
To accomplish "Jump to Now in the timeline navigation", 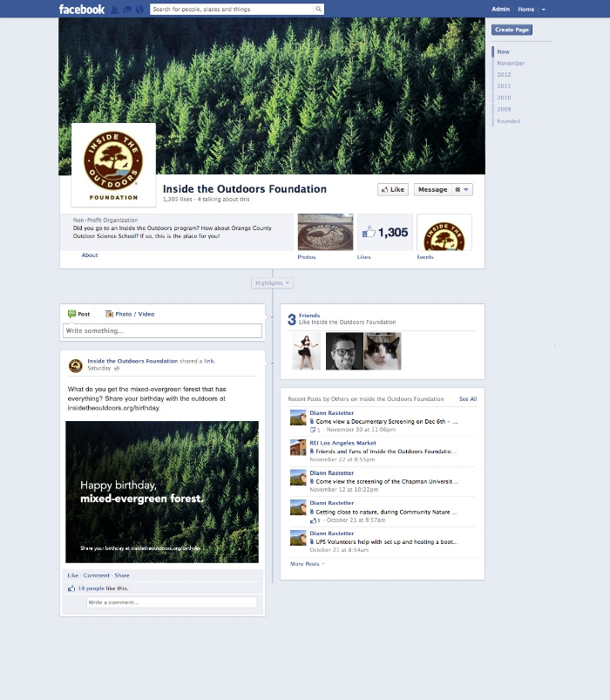I will tap(504, 51).
